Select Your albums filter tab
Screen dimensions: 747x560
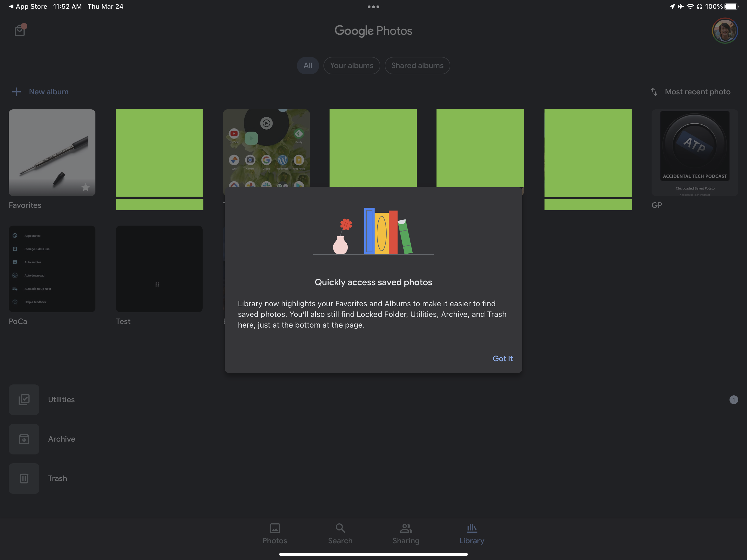tap(351, 65)
